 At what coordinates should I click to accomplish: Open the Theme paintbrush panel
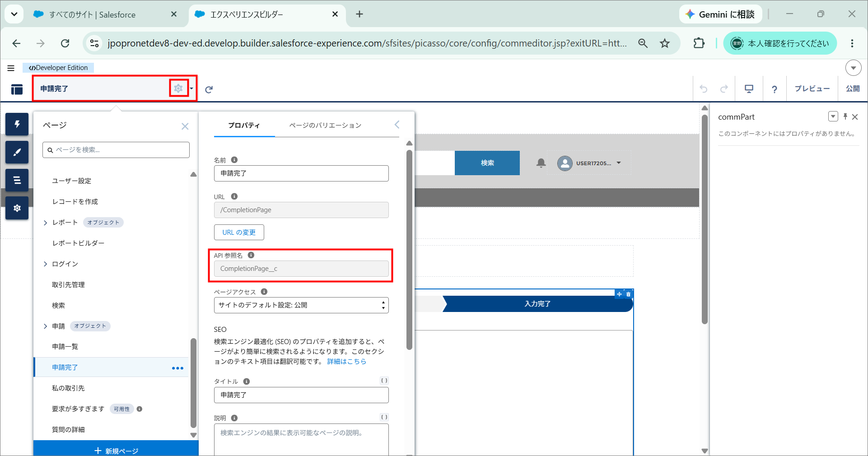17,152
